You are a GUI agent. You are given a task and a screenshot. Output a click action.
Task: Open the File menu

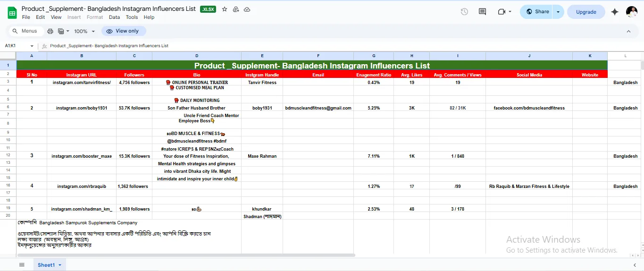(x=26, y=17)
